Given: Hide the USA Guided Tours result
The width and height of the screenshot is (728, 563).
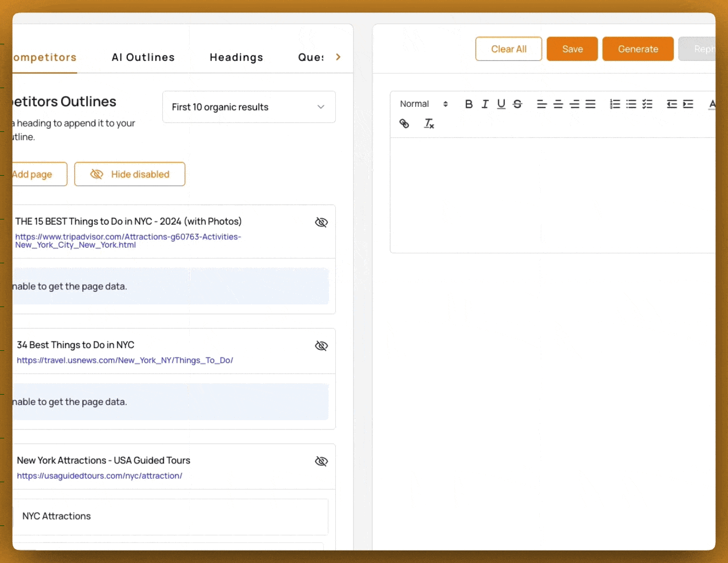Looking at the screenshot, I should tap(321, 461).
